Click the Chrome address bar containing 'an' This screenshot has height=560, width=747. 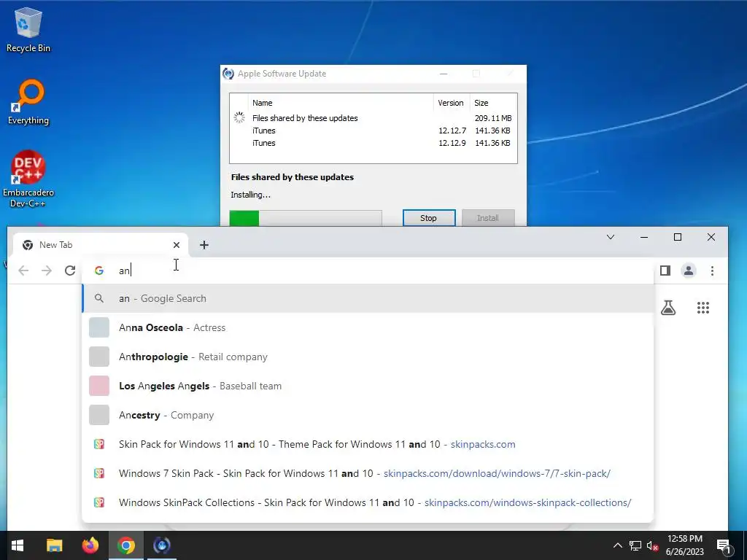pos(367,271)
